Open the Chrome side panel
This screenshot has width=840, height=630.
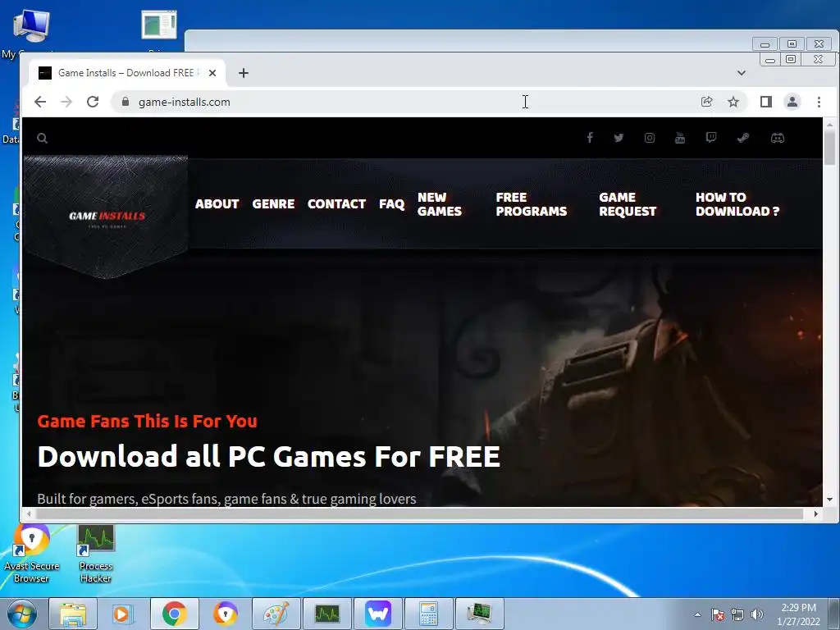766,102
